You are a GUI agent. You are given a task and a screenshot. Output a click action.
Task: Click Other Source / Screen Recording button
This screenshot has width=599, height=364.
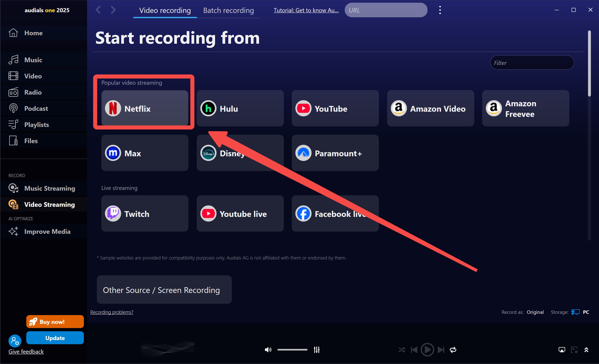tap(164, 290)
